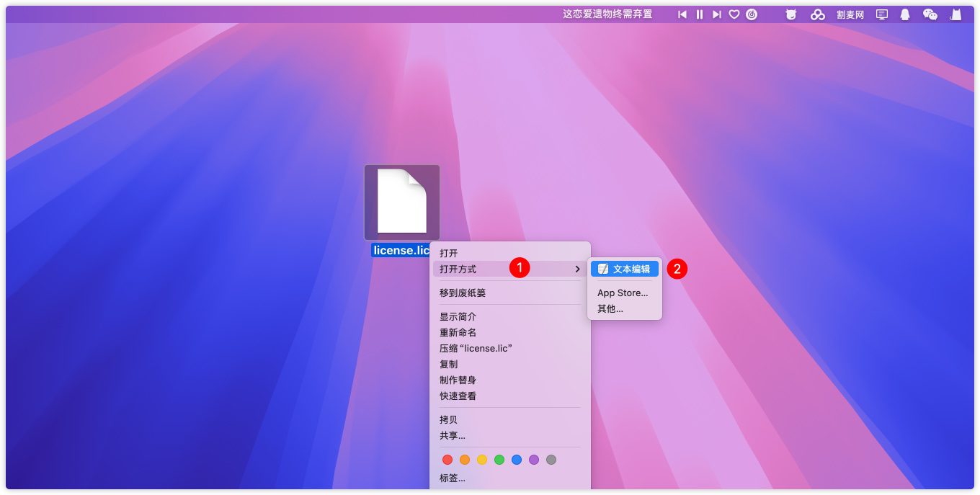The image size is (980, 495).
Task: Click the previous track icon in menu bar
Action: pyautogui.click(x=682, y=14)
